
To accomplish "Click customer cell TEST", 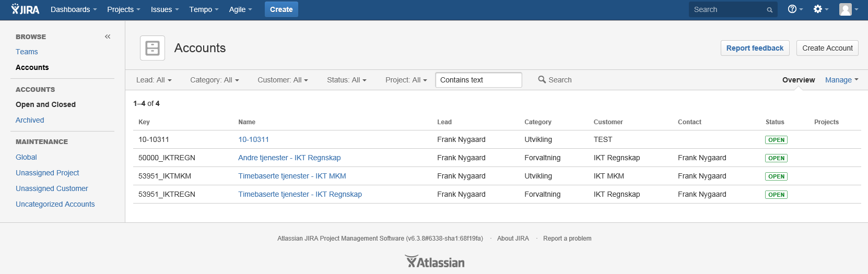I will pyautogui.click(x=603, y=139).
